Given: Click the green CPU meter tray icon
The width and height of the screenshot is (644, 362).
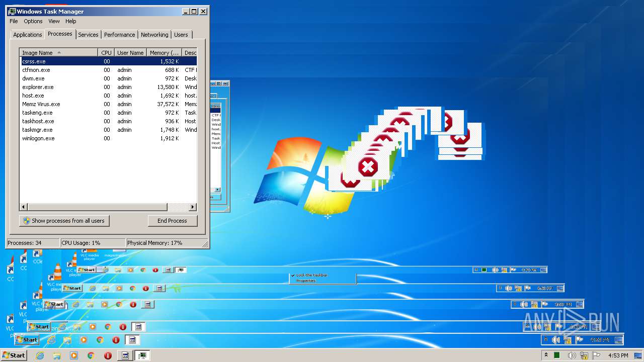Looking at the screenshot, I should [x=557, y=355].
